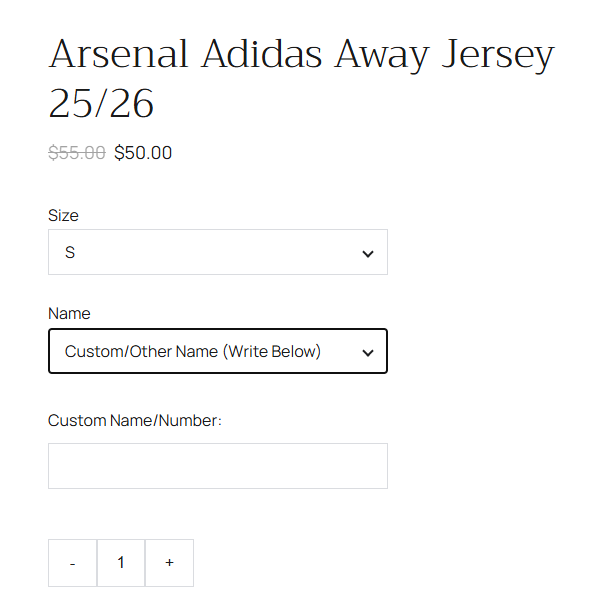Click the Name label above the dropdown
The image size is (600, 601).
pos(69,313)
